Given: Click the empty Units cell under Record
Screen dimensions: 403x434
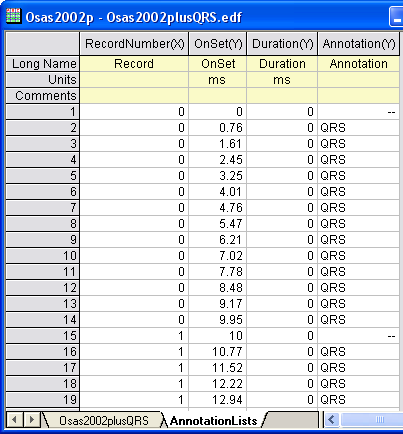Looking at the screenshot, I should coord(134,80).
